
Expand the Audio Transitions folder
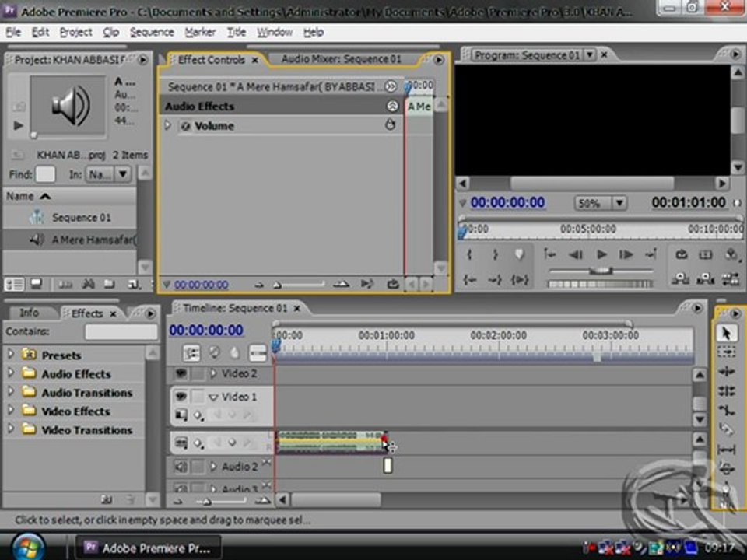(x=10, y=391)
